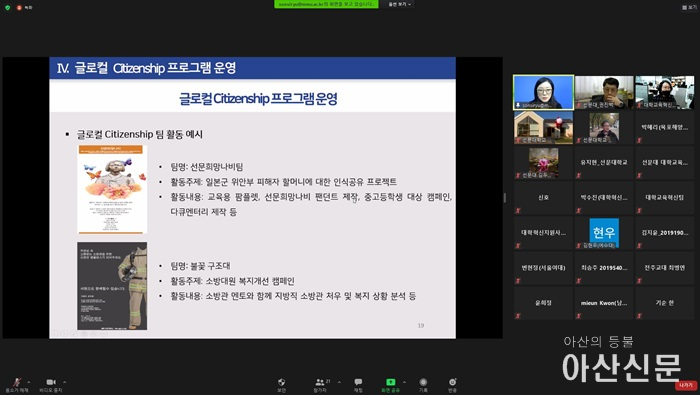Expand the share screen options chevron

pos(404,382)
